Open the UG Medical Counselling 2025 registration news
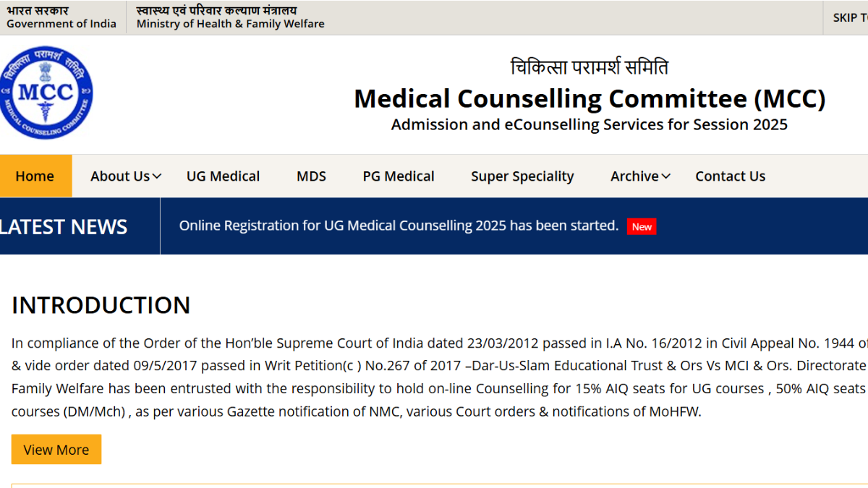868x488 pixels. (399, 226)
